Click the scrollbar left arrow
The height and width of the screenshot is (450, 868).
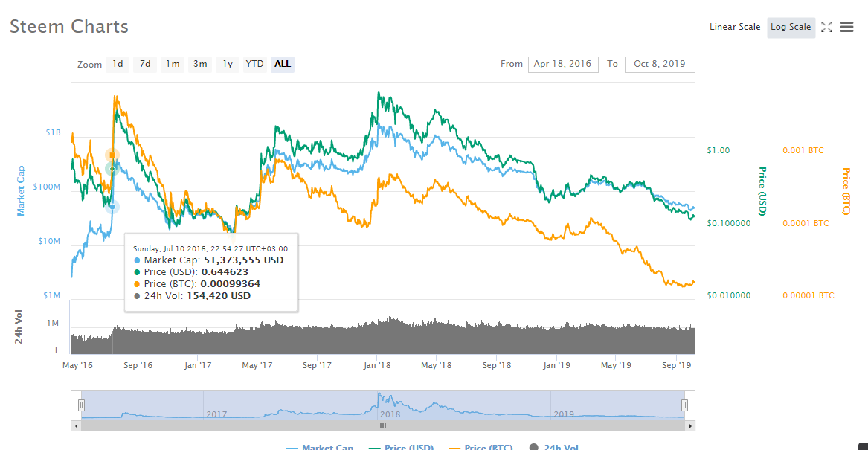point(75,425)
